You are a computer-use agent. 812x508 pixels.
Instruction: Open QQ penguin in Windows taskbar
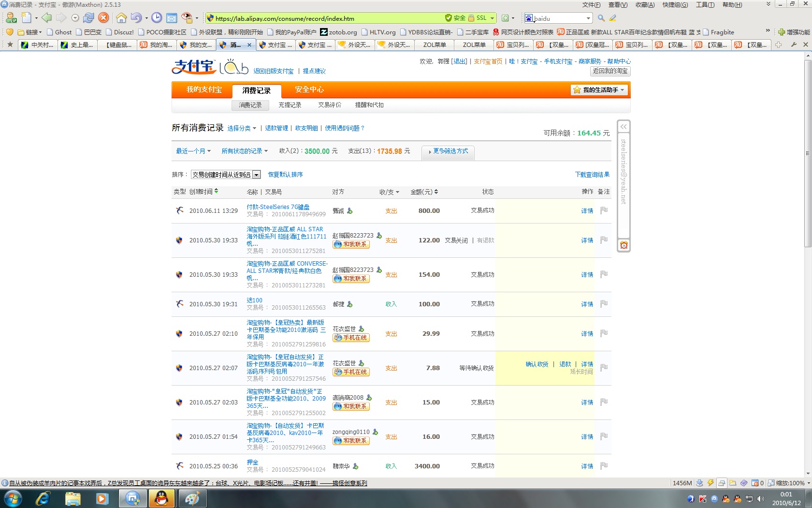(161, 498)
